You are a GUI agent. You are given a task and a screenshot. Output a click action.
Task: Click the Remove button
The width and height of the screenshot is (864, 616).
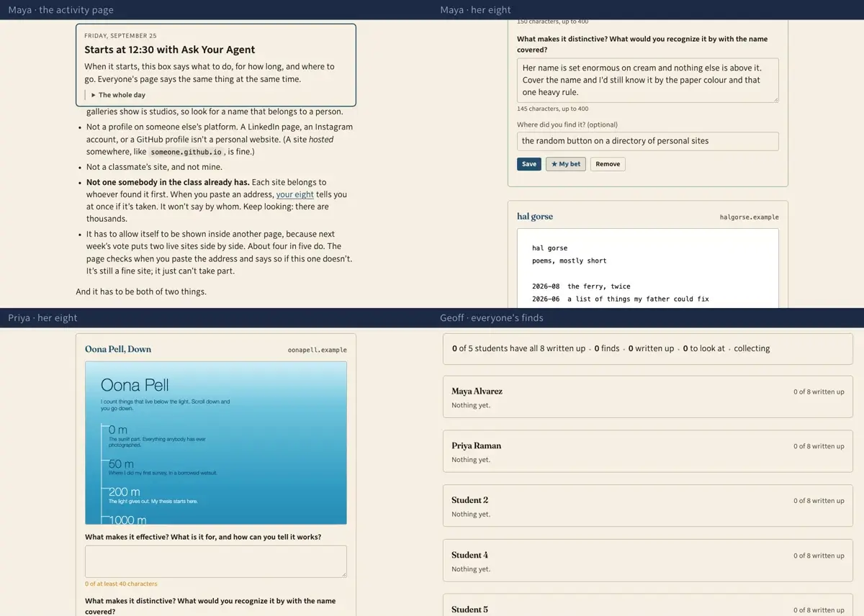coord(608,164)
